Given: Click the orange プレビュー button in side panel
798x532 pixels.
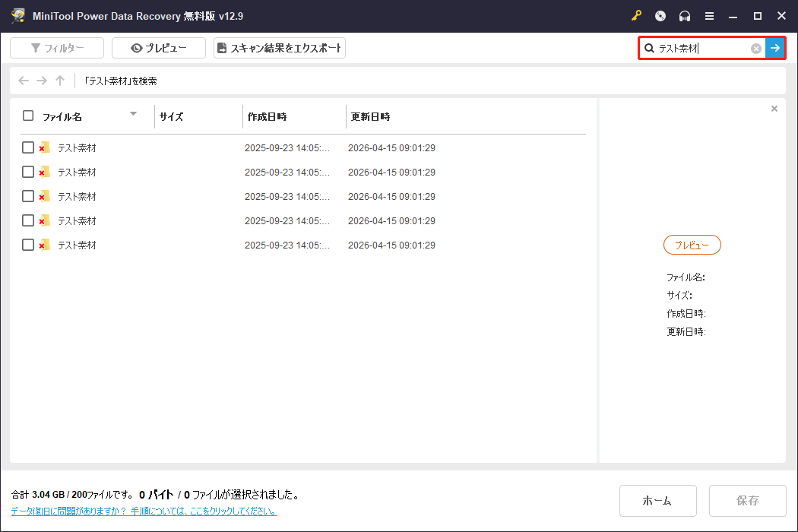Looking at the screenshot, I should coord(692,245).
